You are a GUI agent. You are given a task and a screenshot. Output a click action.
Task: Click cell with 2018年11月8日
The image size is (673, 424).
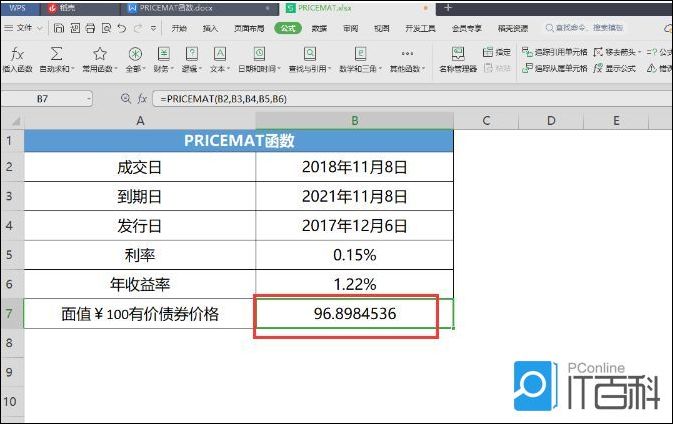point(355,167)
